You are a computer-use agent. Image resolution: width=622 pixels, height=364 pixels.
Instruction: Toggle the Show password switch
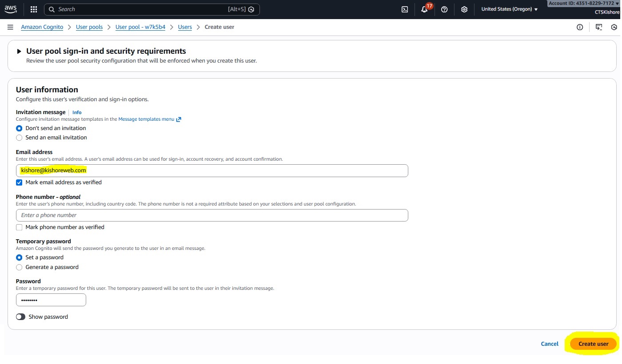21,317
